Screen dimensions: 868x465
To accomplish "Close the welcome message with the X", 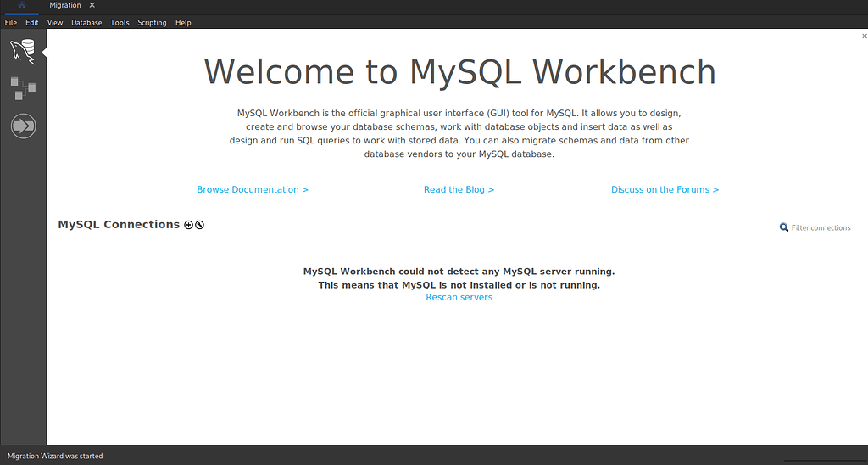I will click(x=864, y=36).
